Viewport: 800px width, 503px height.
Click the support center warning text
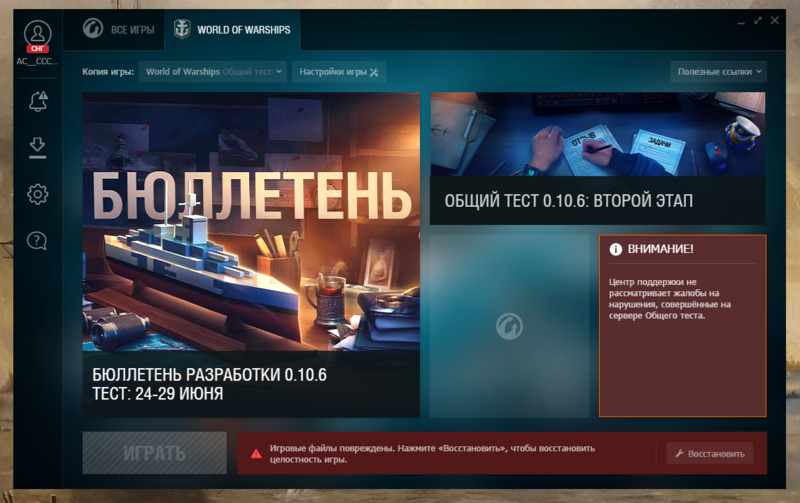(x=669, y=299)
